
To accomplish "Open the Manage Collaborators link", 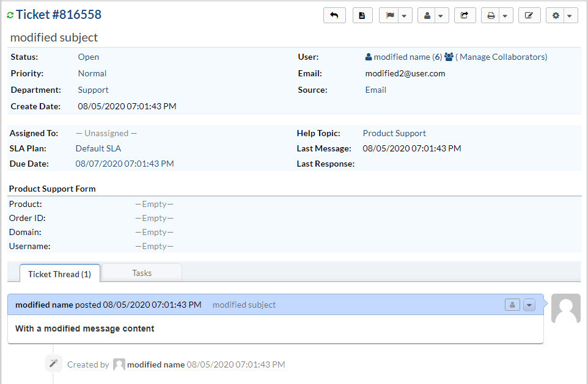I will click(503, 57).
